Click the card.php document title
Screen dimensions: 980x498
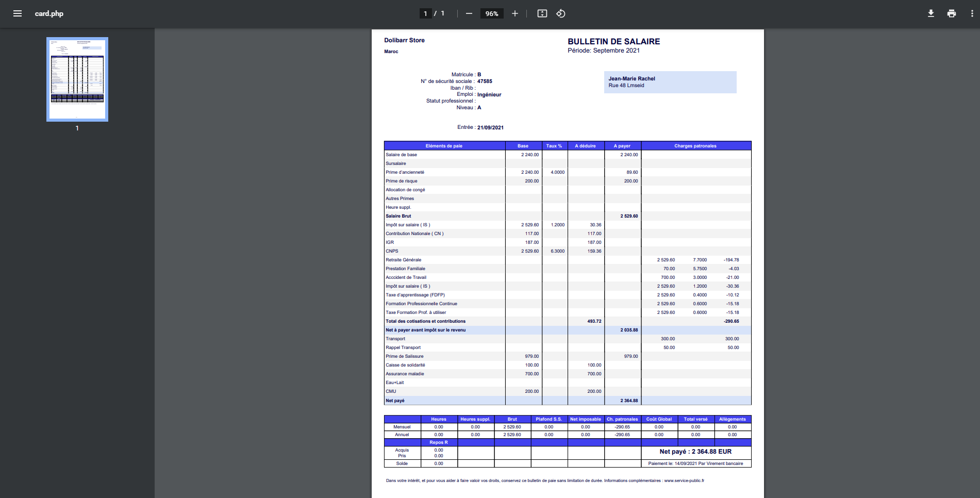(x=49, y=13)
